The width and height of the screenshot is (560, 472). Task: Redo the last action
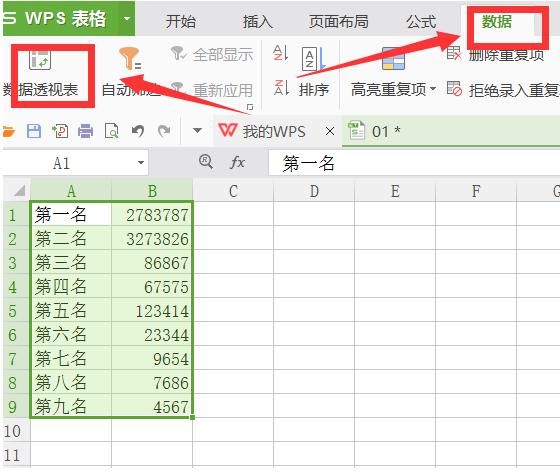(x=164, y=131)
